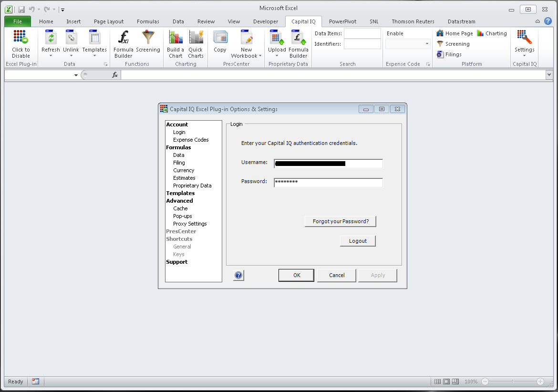This screenshot has width=558, height=392.
Task: Select Proxy Settings in the settings tree
Action: [190, 224]
